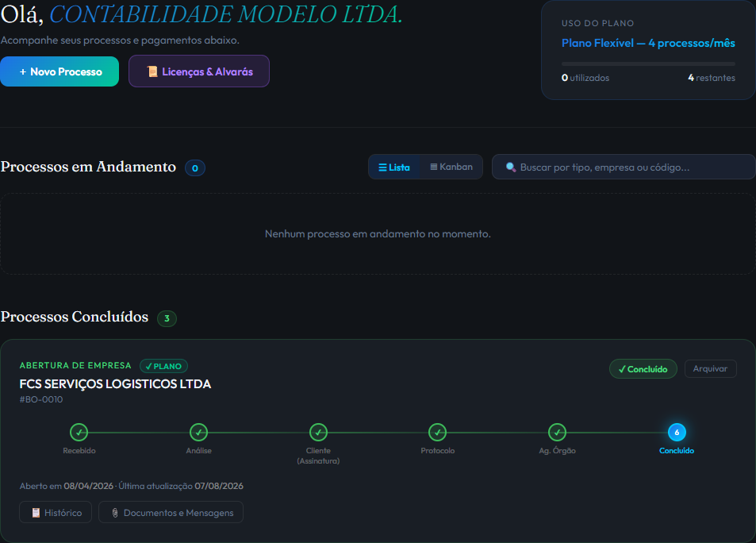Click the process code #BO-0010
The height and width of the screenshot is (543, 756).
click(x=41, y=399)
